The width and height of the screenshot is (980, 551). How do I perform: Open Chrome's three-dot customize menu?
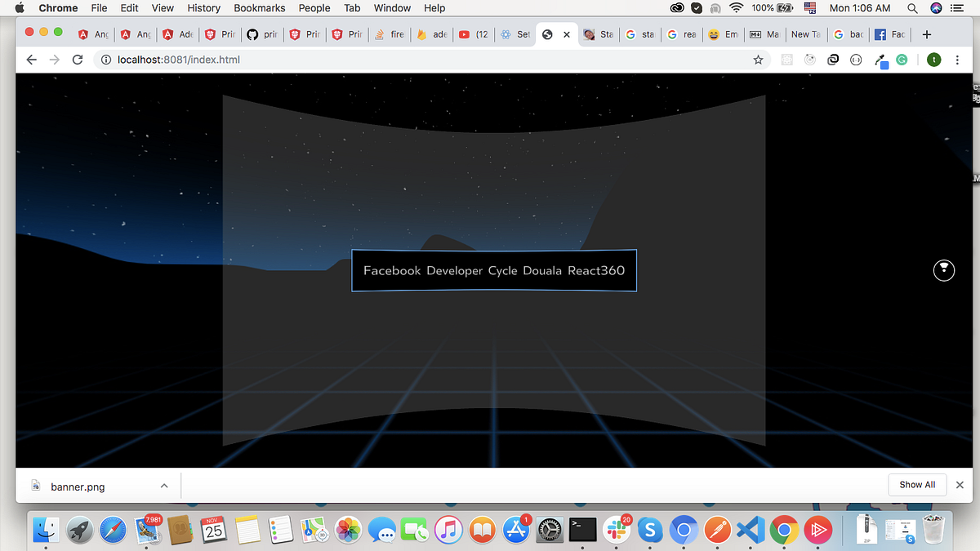click(957, 60)
